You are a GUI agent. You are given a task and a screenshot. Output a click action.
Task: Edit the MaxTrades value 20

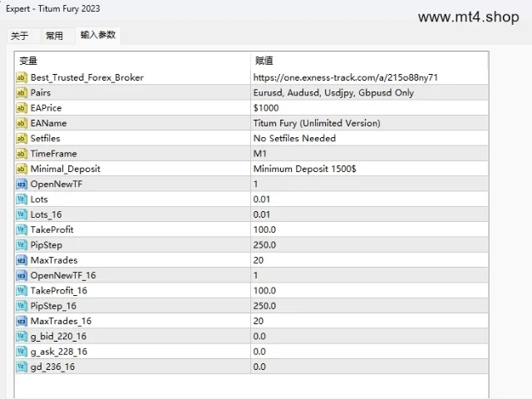pyautogui.click(x=369, y=260)
